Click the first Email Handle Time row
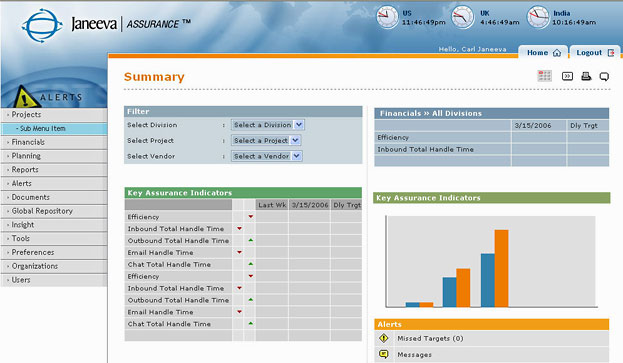The image size is (623, 363). pyautogui.click(x=243, y=253)
